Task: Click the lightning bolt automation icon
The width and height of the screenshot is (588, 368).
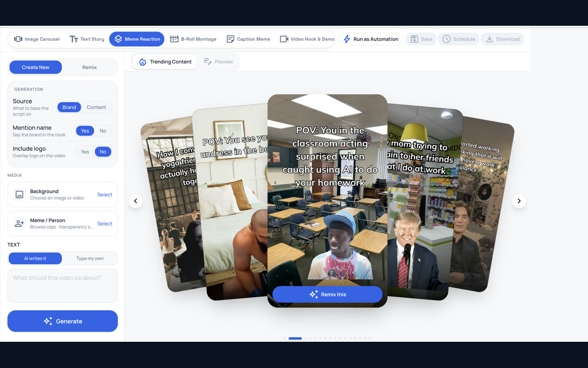Action: (347, 39)
